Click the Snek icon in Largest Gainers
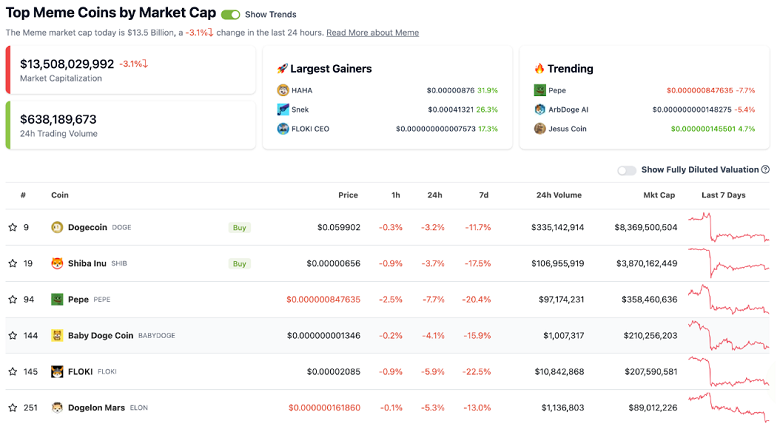 [x=283, y=109]
